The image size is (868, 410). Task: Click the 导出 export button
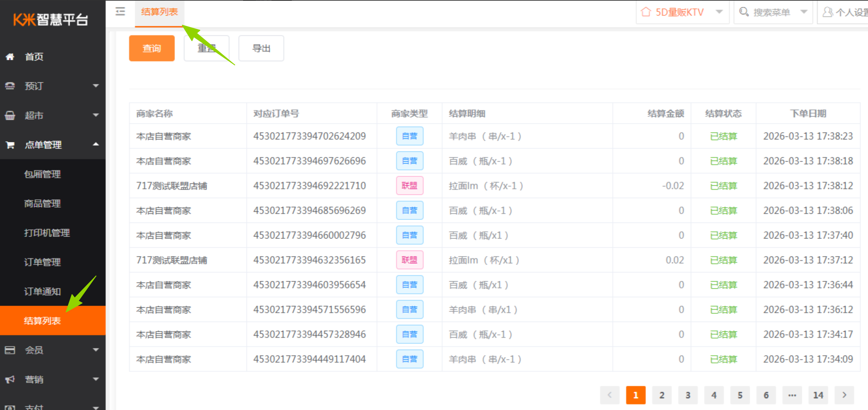261,48
